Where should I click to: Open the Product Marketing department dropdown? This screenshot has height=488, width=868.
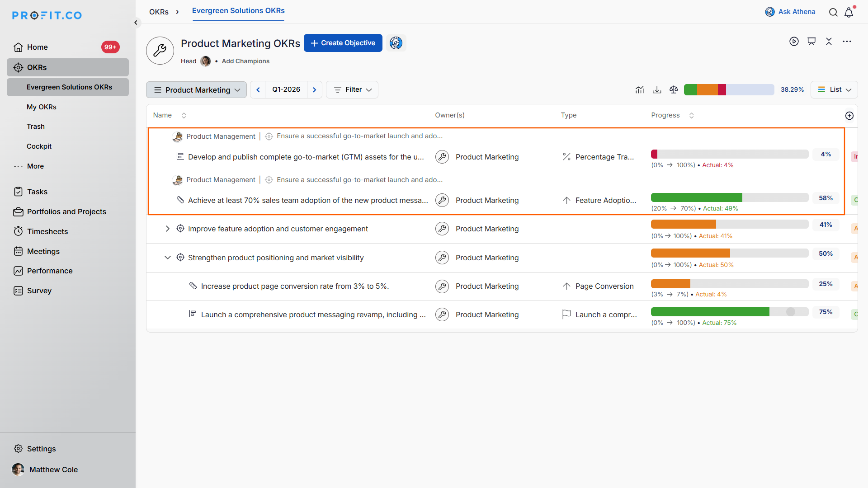pyautogui.click(x=196, y=90)
